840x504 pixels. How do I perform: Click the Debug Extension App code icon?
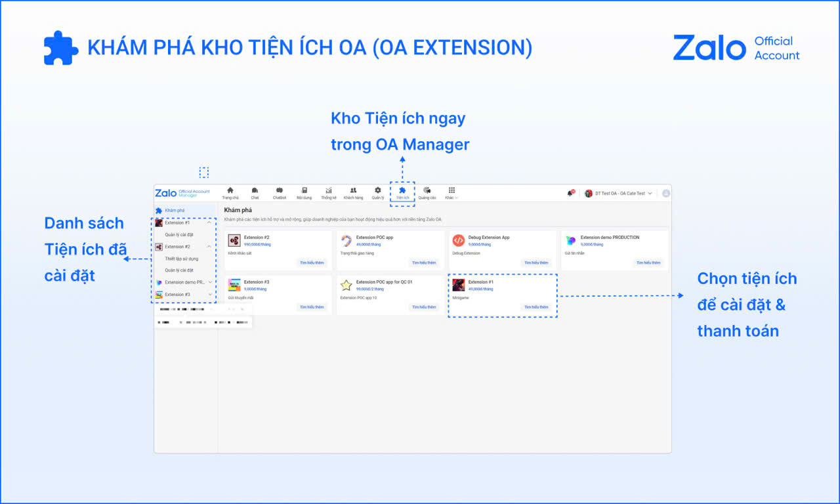coord(459,240)
